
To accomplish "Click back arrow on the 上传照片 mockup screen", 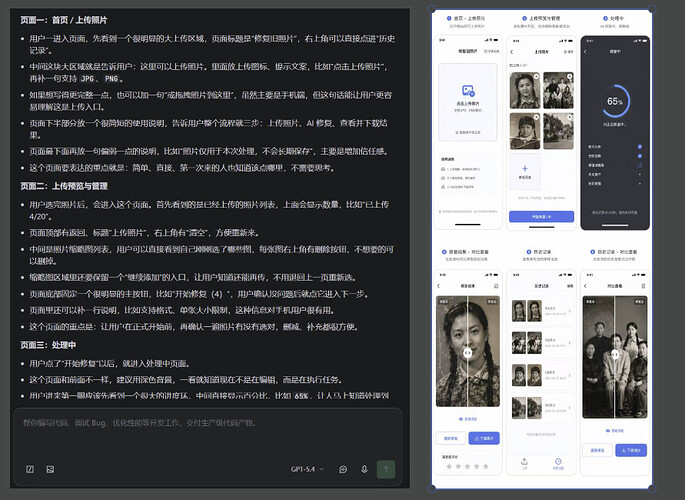I will (512, 52).
